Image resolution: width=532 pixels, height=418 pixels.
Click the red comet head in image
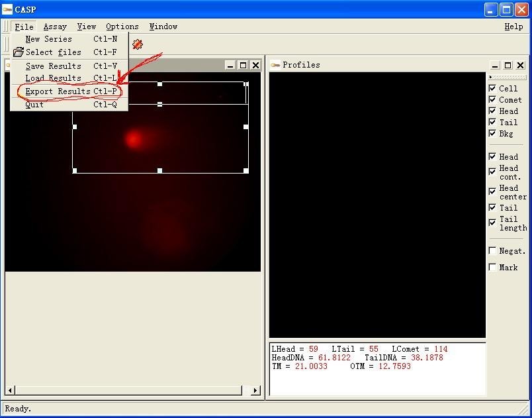(134, 139)
